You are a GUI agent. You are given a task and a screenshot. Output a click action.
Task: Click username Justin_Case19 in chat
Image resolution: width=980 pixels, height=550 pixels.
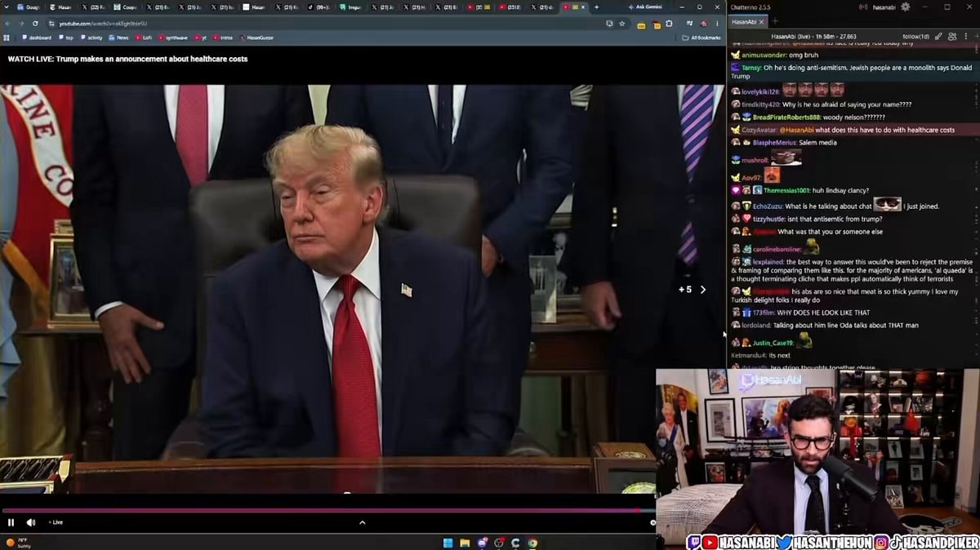coord(773,343)
